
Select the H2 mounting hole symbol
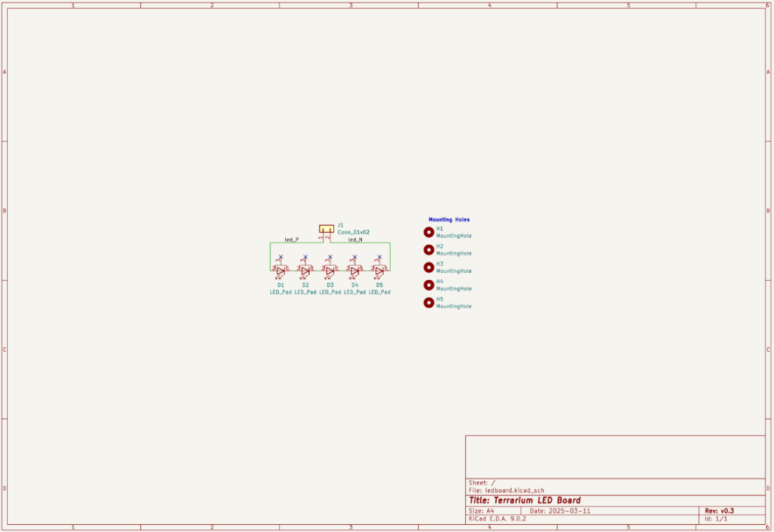tap(429, 249)
